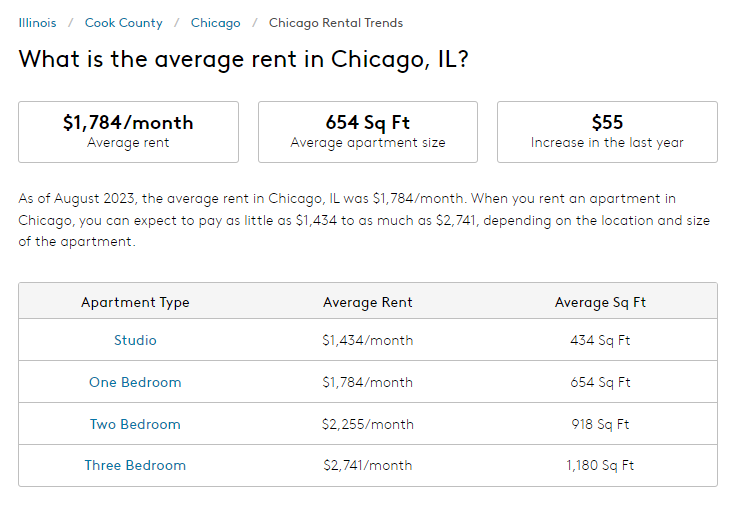Open the Studio apartment type link
This screenshot has height=508, width=734.
[135, 340]
